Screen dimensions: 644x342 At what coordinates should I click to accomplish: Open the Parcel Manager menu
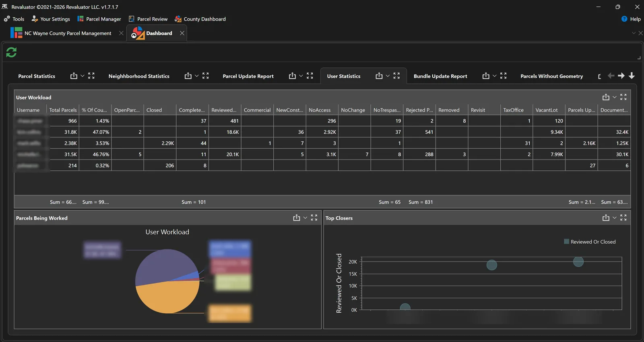click(x=99, y=19)
